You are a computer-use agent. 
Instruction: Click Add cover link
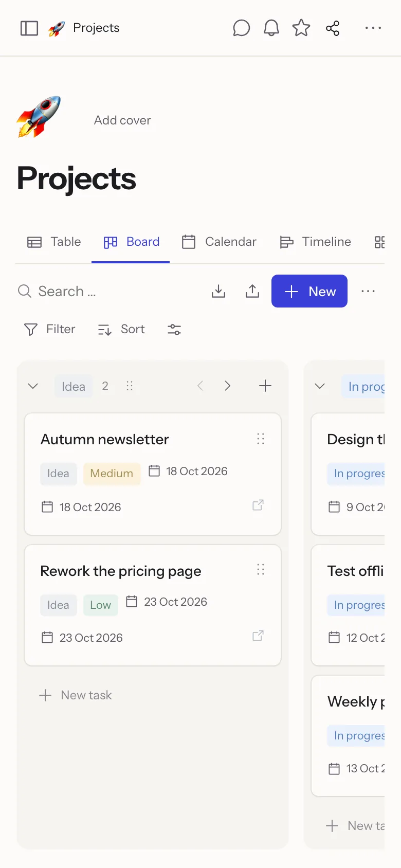coord(122,120)
